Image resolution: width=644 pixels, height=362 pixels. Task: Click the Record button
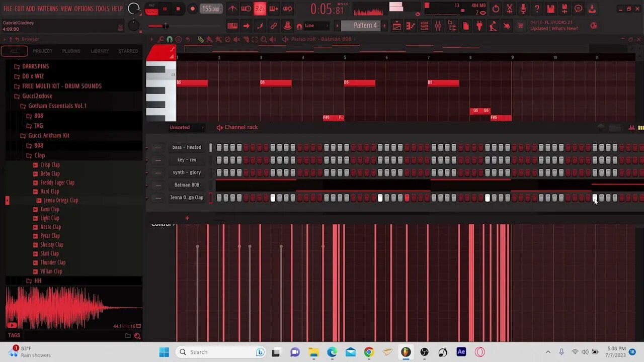pos(192,9)
